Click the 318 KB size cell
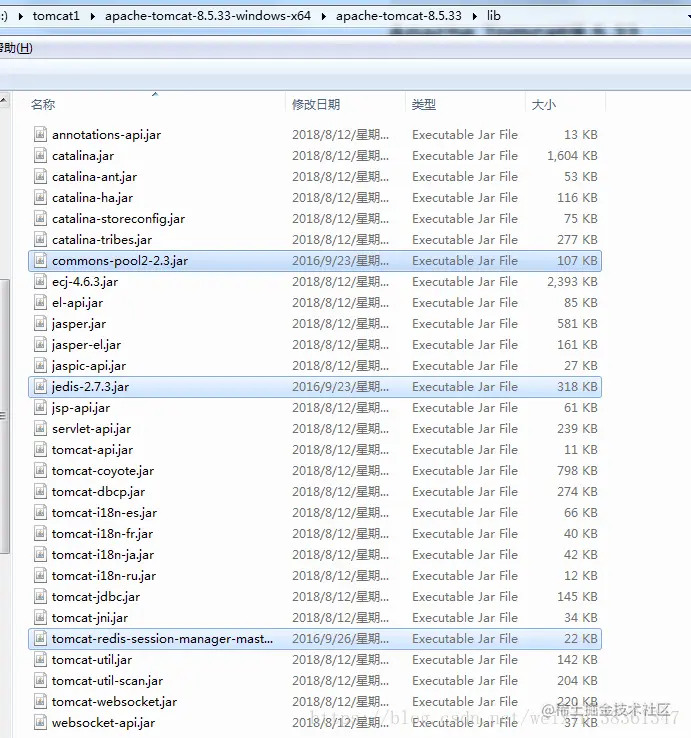691x738 pixels. point(577,387)
